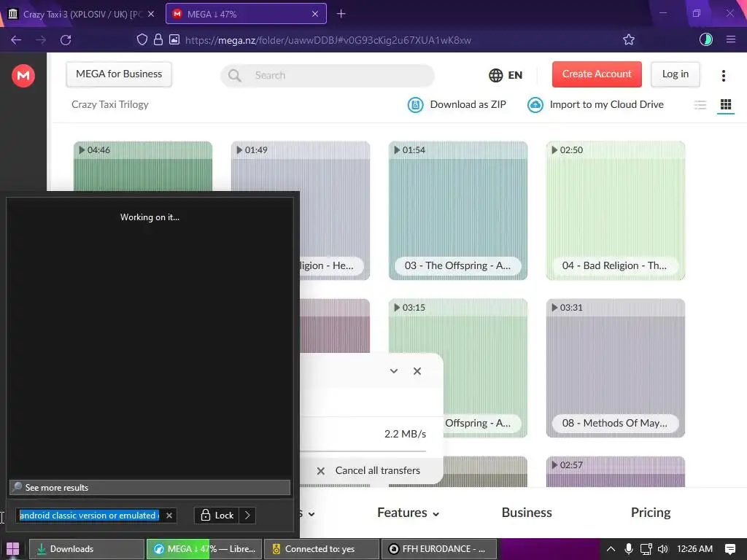
Task: Open the Business footer link
Action: pos(527,513)
